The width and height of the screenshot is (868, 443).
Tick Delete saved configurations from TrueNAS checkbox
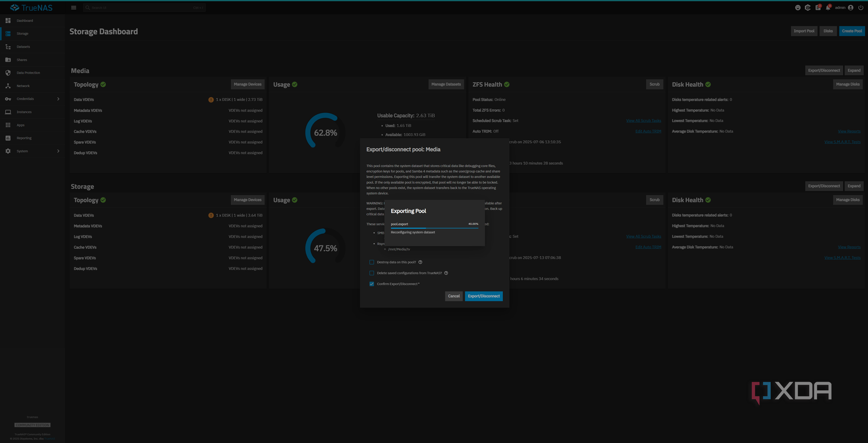(372, 273)
